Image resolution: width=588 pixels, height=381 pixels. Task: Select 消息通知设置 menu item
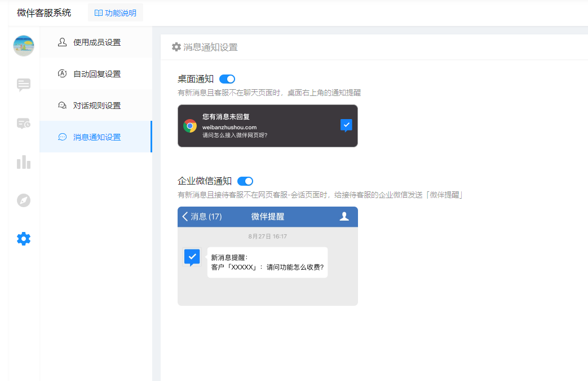pos(96,137)
